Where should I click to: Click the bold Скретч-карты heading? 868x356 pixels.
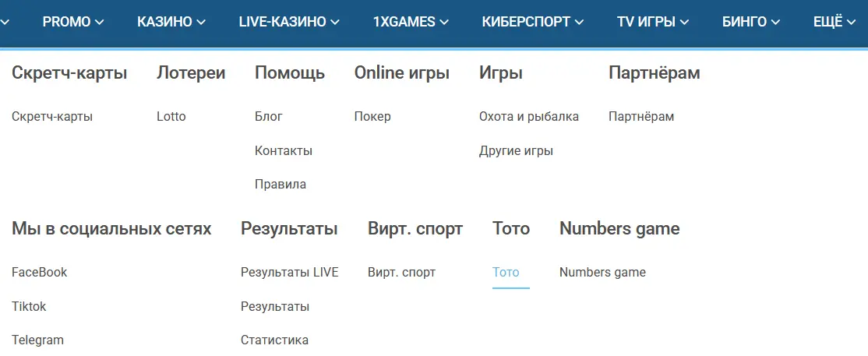coord(69,73)
